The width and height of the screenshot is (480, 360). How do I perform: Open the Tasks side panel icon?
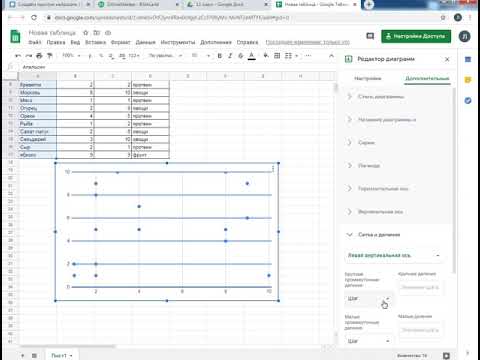click(468, 100)
